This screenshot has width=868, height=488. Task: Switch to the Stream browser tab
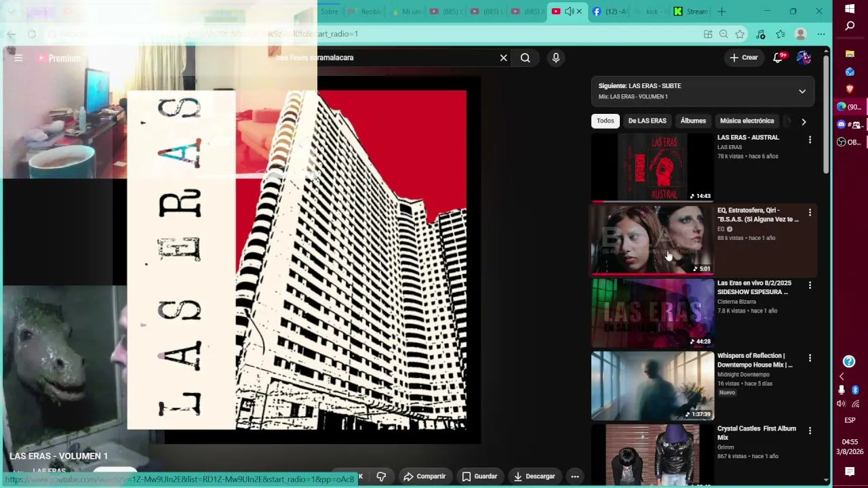tap(691, 12)
